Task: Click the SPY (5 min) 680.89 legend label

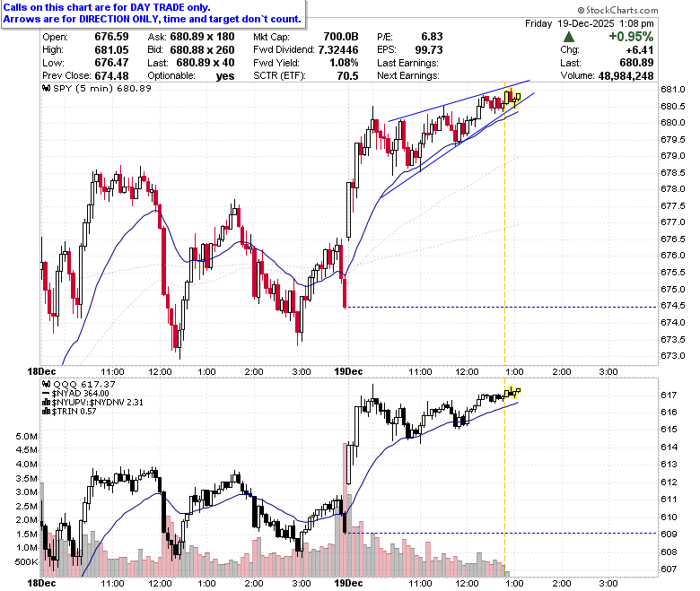Action: pyautogui.click(x=102, y=88)
